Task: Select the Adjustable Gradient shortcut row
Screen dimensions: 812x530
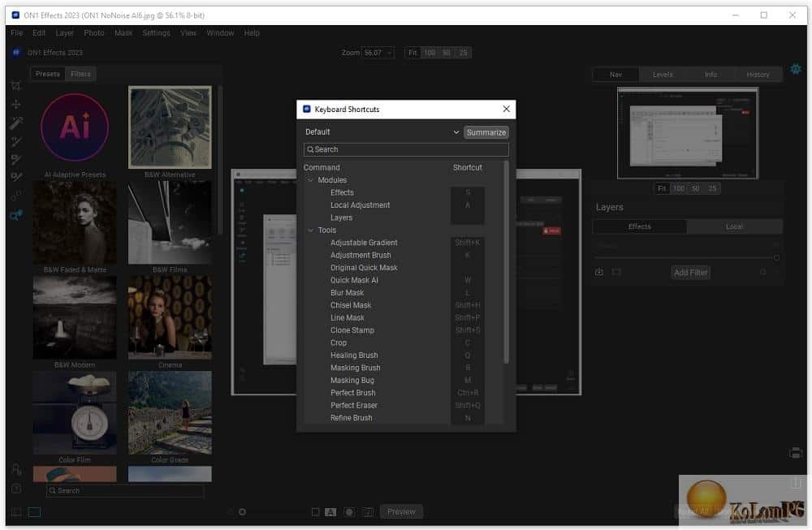Action: click(402, 243)
